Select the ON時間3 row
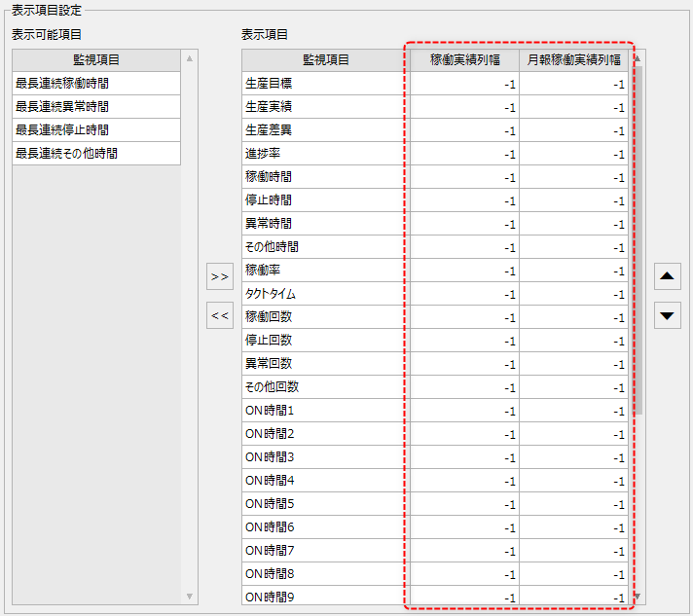This screenshot has height=616, width=693. pos(435,457)
